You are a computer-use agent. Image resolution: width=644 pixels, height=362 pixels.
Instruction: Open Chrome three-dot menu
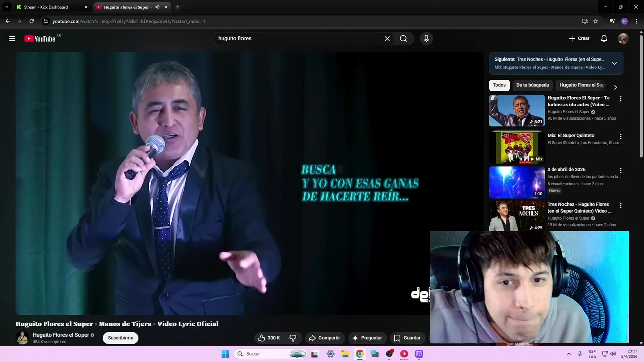click(636, 21)
